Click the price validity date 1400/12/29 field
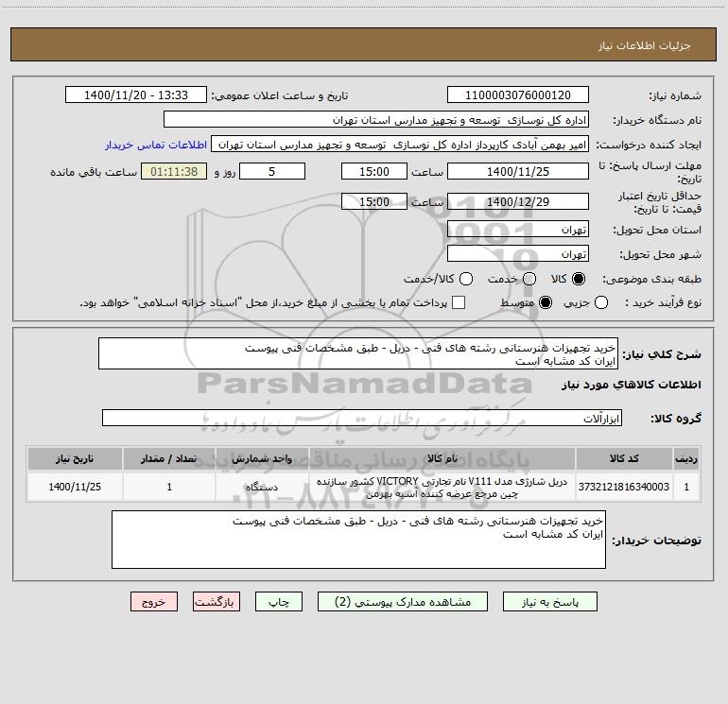 tap(518, 201)
